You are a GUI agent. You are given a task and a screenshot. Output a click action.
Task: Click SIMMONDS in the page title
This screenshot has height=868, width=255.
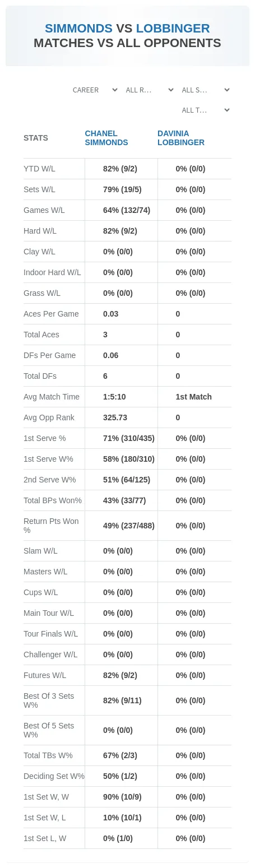click(78, 29)
